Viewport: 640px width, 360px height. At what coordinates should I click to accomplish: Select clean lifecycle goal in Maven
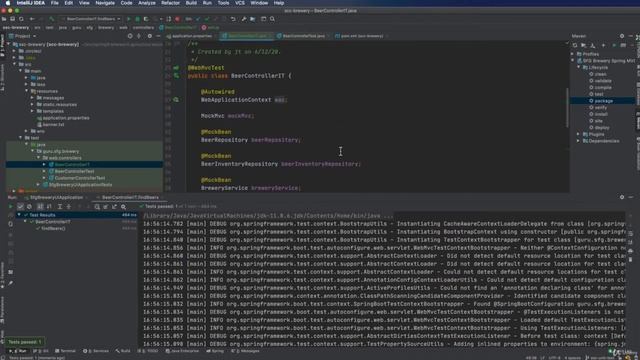pos(600,74)
